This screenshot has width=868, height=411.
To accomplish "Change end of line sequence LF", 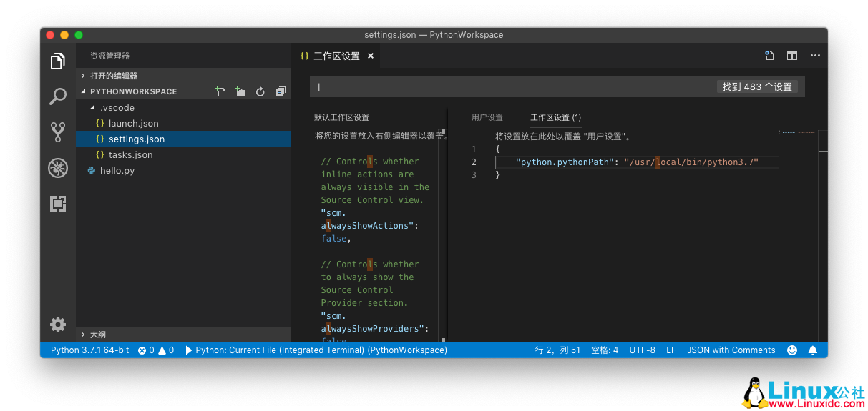I will pos(671,350).
